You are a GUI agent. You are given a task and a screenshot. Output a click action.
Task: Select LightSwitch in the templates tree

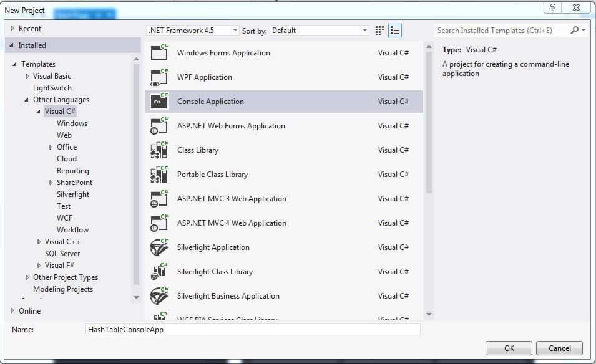coord(52,88)
